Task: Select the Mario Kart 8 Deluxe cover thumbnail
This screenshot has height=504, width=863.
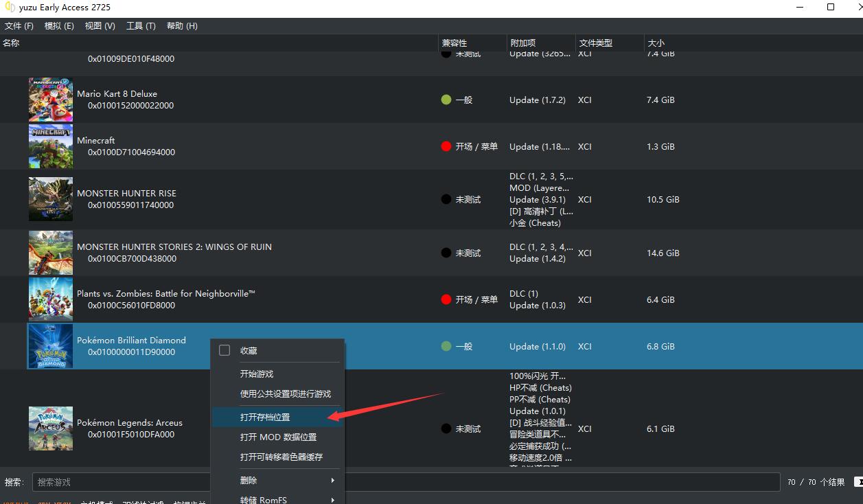Action: [x=51, y=100]
